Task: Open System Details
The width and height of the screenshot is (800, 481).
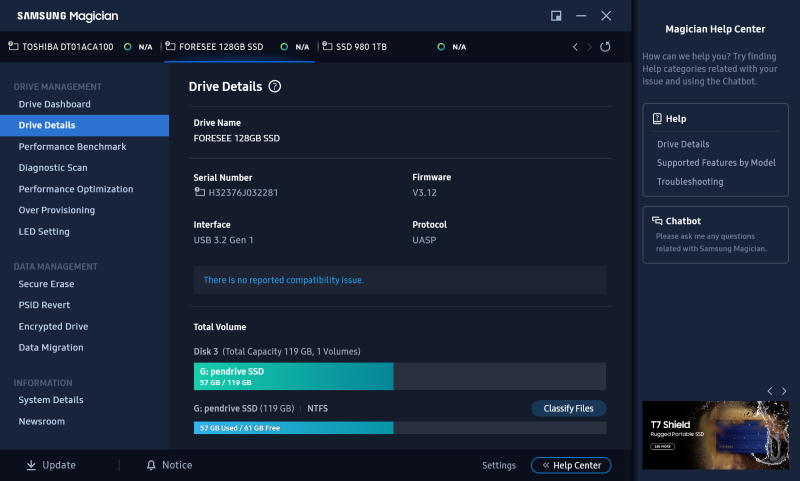Action: point(51,399)
